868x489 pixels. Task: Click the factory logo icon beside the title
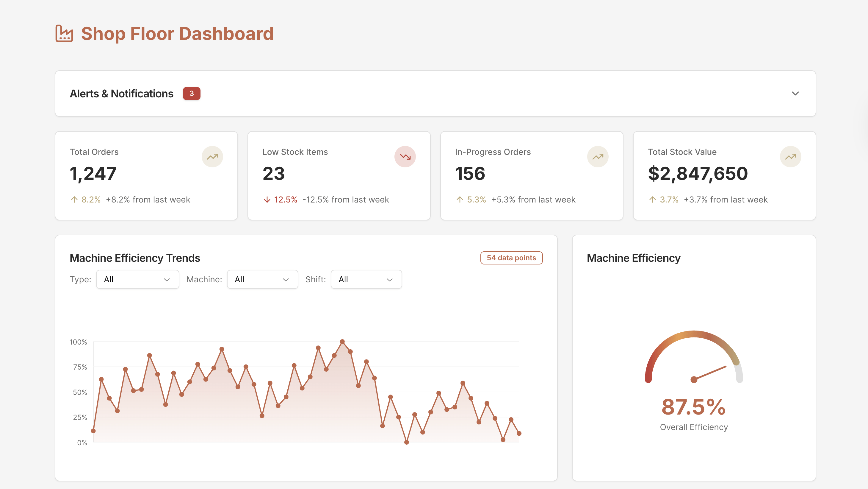64,33
